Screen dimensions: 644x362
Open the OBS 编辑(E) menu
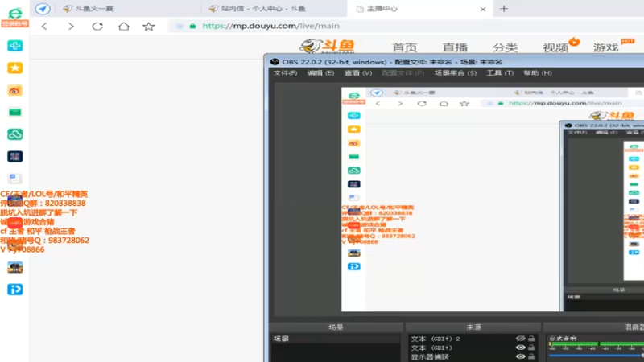point(320,73)
